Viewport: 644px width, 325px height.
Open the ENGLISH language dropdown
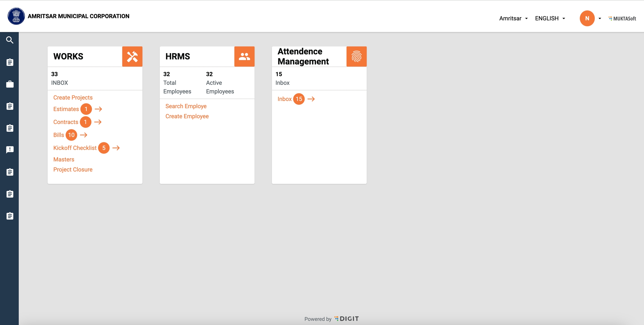coord(550,18)
